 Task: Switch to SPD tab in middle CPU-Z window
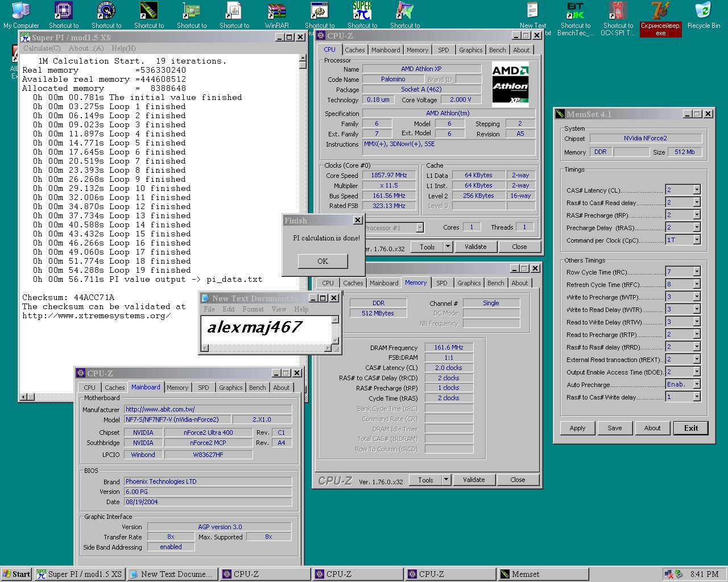442,283
